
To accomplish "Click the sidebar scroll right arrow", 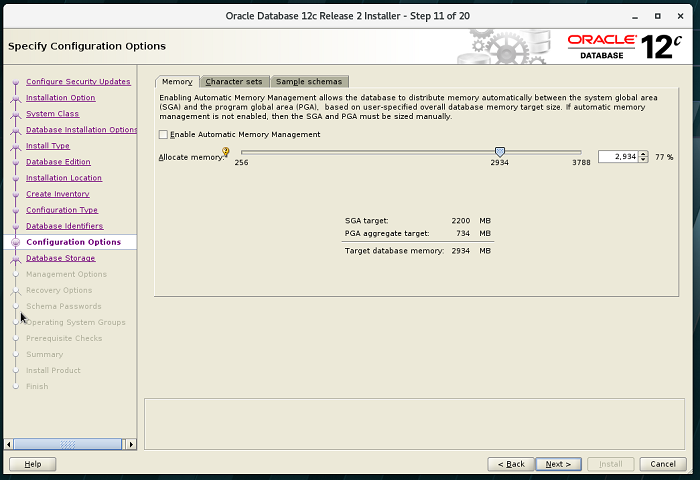I will coord(130,444).
